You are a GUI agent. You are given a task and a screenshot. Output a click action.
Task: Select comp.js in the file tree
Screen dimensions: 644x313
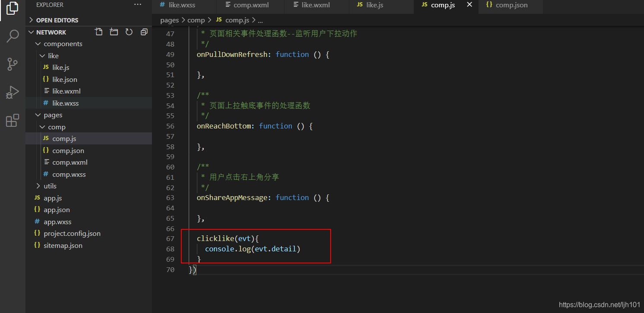click(88, 139)
